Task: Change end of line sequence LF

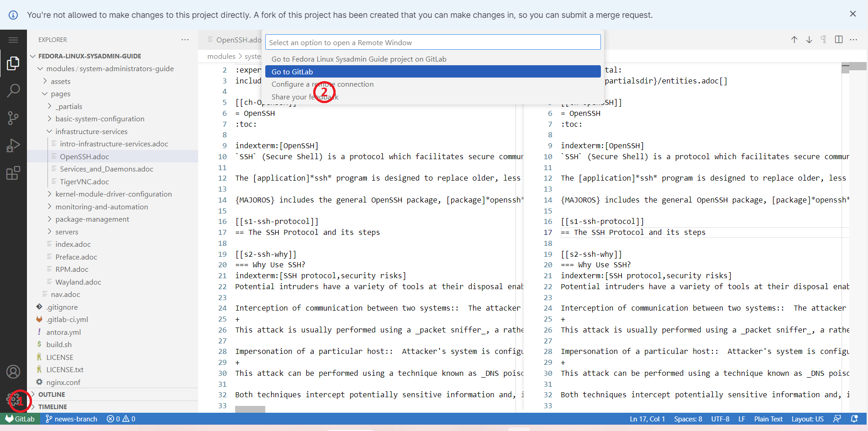Action: (x=742, y=419)
